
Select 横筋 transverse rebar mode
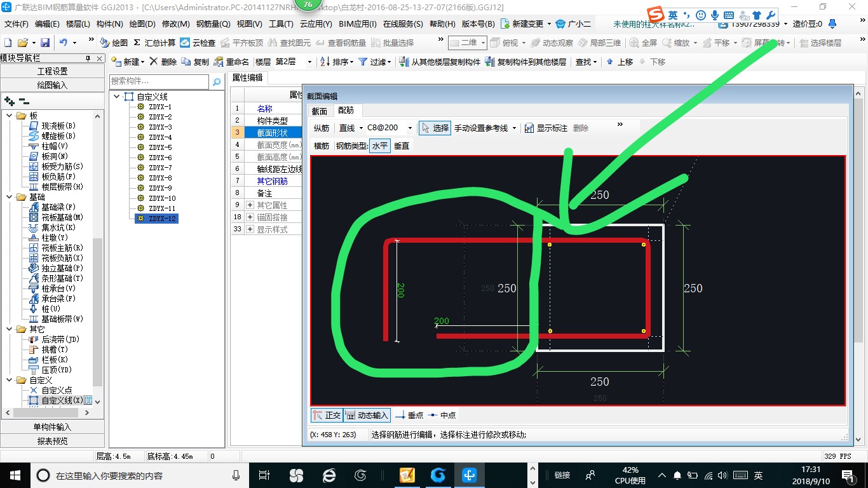tap(322, 146)
